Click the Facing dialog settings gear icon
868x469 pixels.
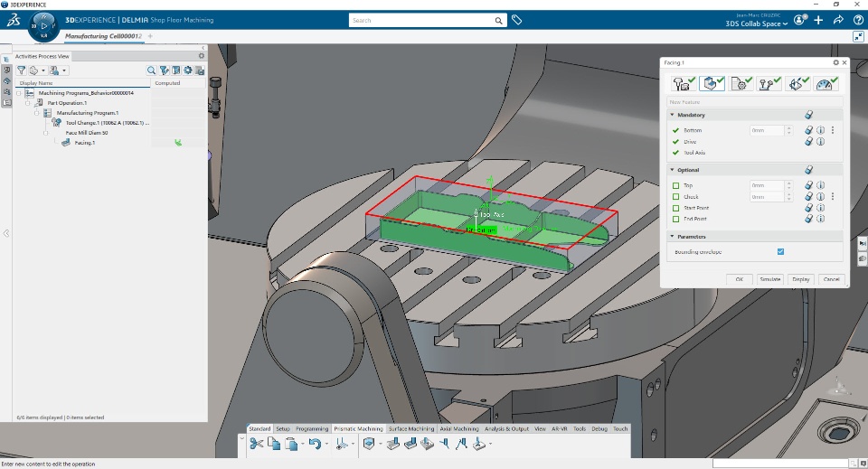pyautogui.click(x=835, y=62)
